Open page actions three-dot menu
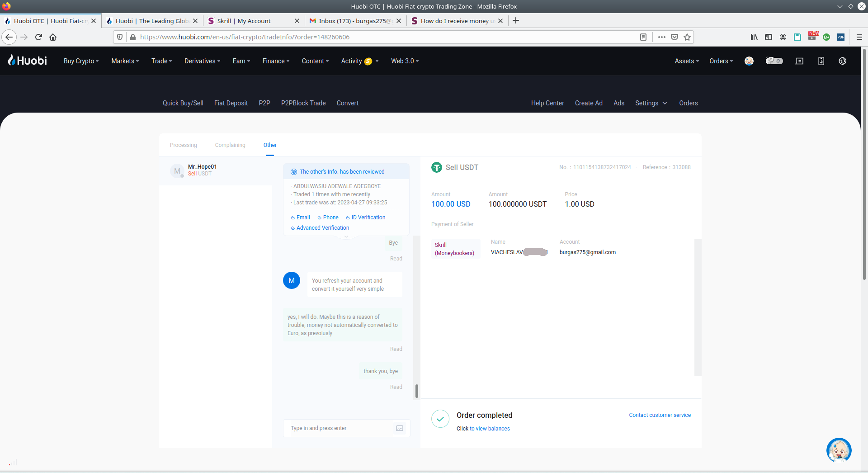This screenshot has height=473, width=868. click(662, 37)
